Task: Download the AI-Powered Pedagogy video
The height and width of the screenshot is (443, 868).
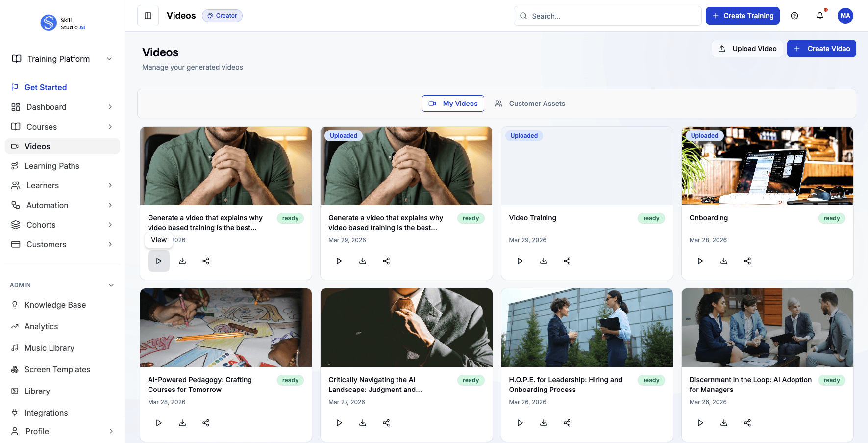Action: click(182, 423)
